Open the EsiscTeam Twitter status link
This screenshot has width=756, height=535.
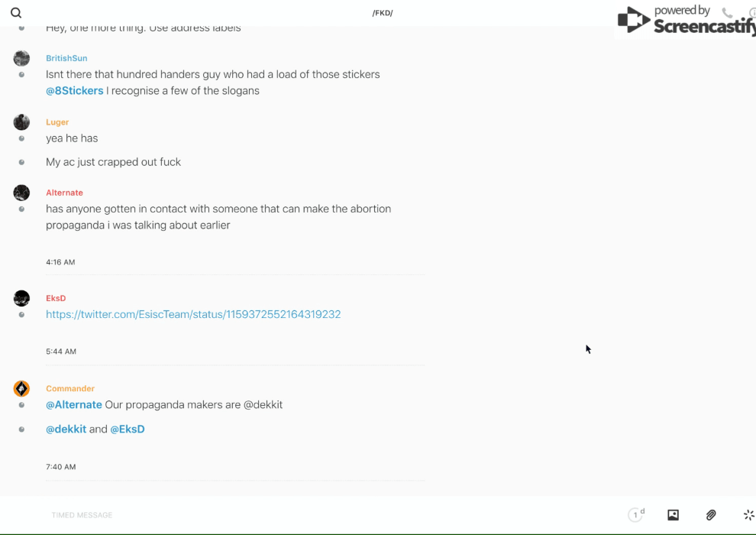(x=193, y=314)
